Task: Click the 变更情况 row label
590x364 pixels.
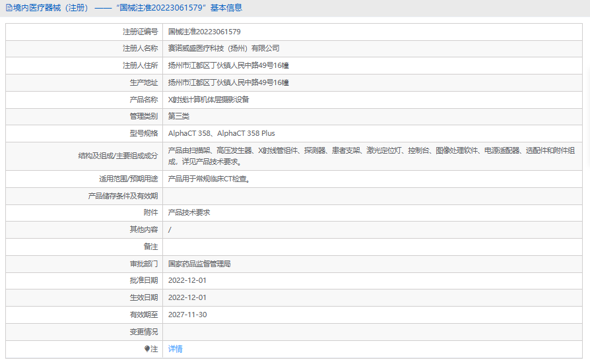Action: (x=144, y=332)
